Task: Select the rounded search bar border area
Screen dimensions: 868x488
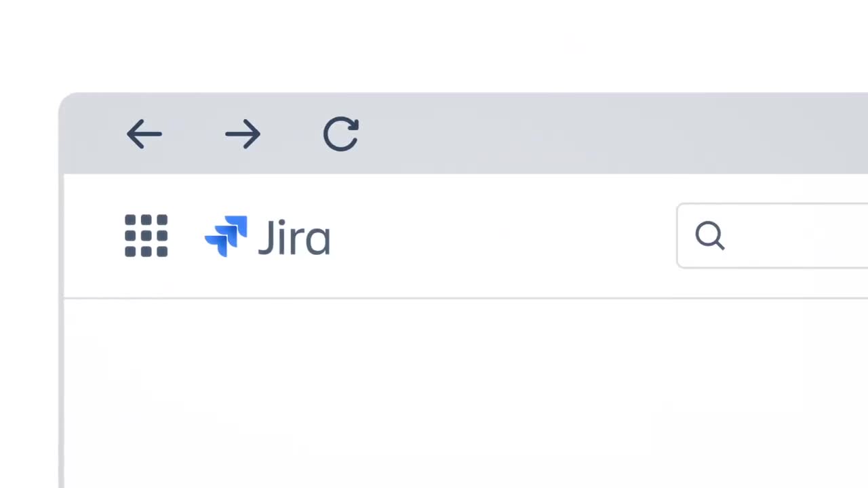Action: click(x=772, y=235)
